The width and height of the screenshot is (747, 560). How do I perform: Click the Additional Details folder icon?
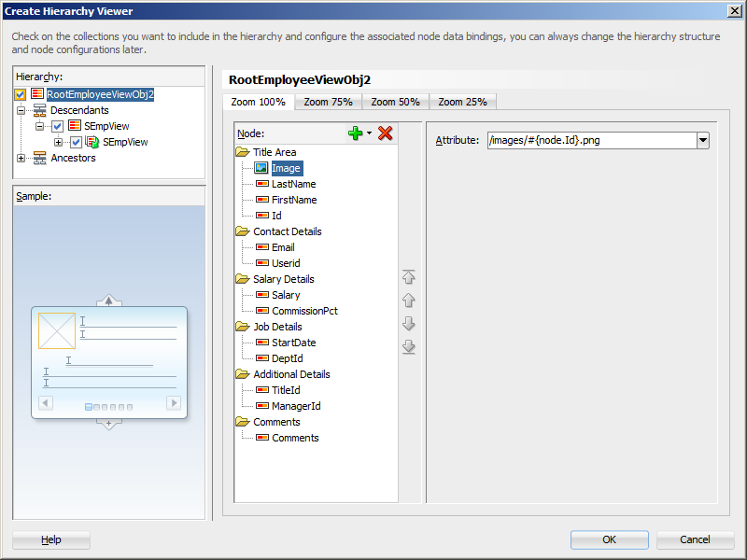[243, 374]
